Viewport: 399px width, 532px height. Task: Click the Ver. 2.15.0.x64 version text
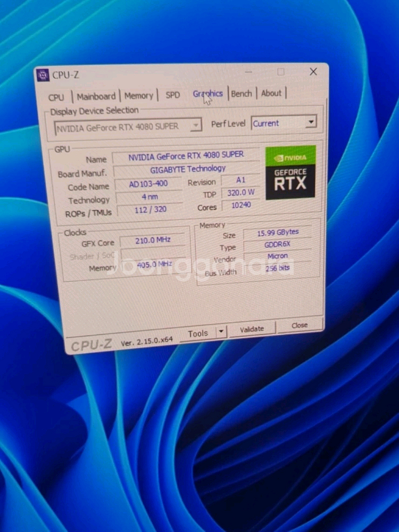(x=147, y=341)
